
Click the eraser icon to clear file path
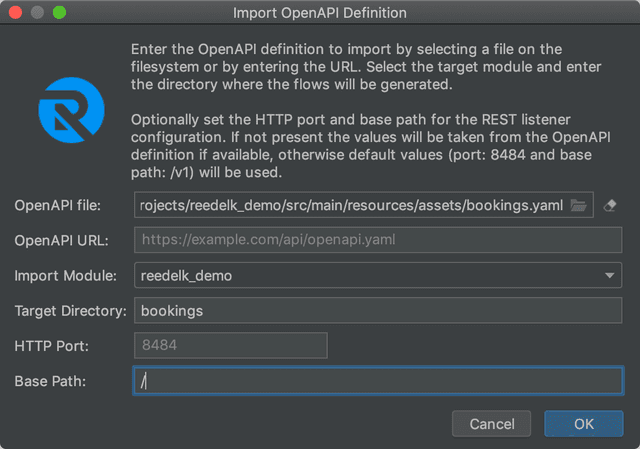click(x=612, y=205)
